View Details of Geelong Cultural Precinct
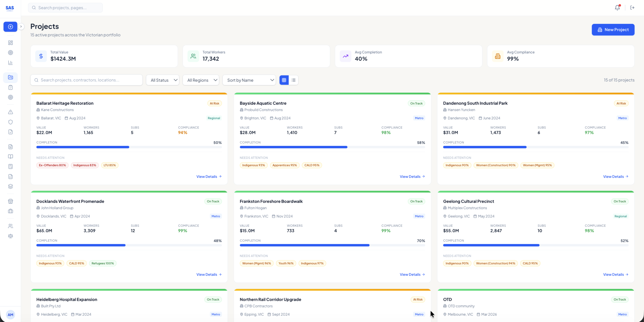 pos(616,274)
